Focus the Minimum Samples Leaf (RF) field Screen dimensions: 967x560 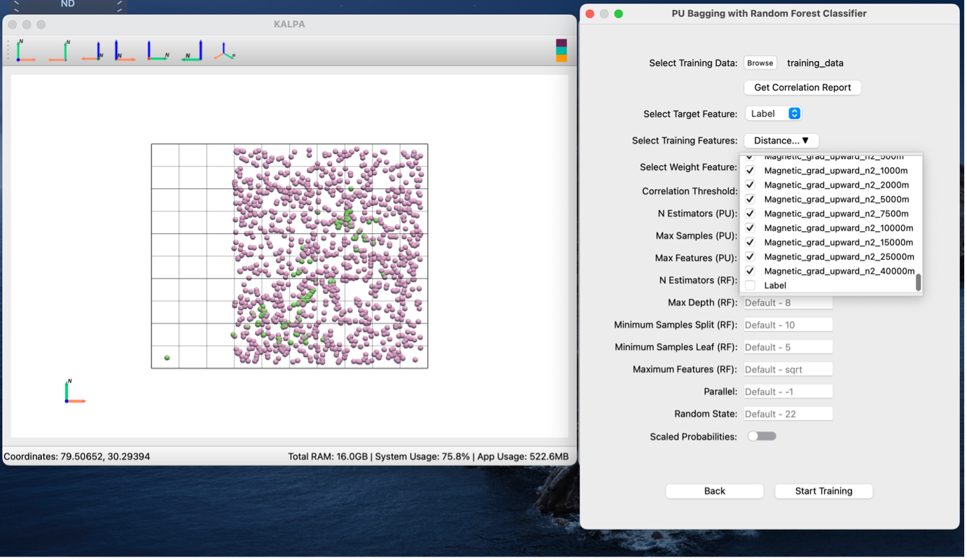click(x=788, y=347)
